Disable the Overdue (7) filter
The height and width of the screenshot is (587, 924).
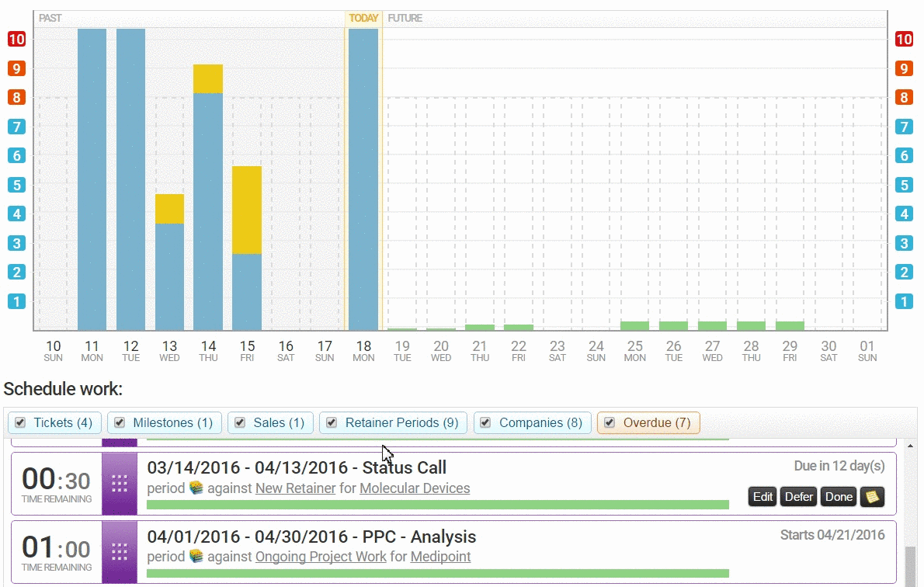pos(610,422)
